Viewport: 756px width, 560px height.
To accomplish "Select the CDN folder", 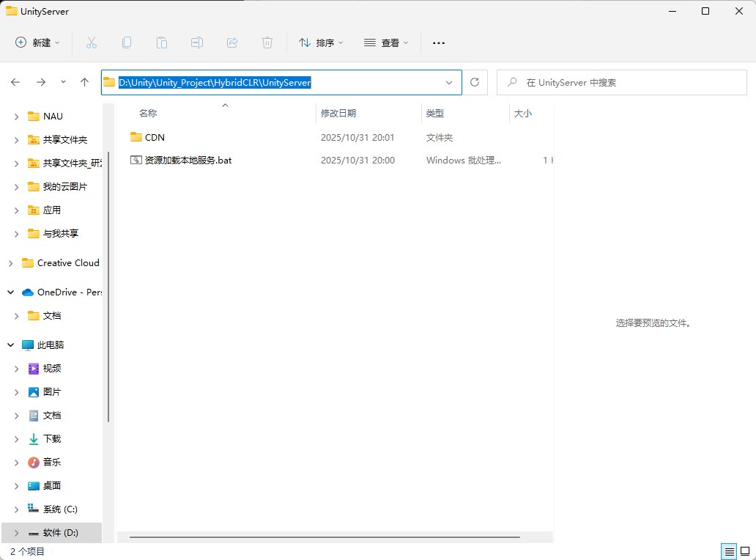I will click(147, 138).
